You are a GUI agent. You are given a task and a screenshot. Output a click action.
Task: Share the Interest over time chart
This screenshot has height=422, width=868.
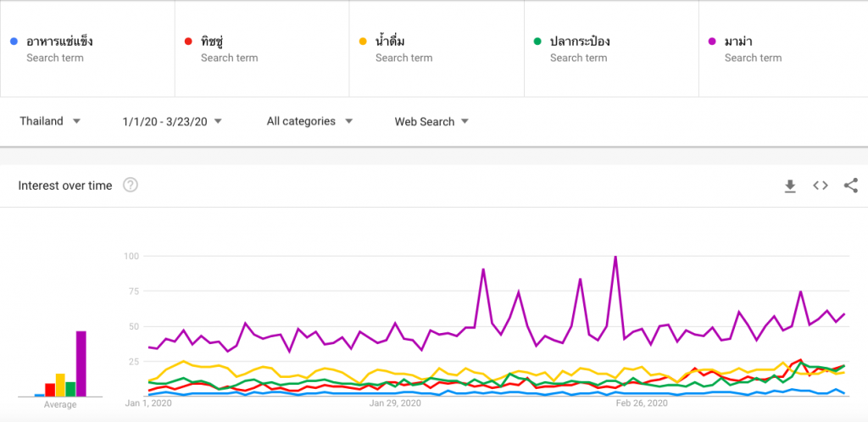(851, 186)
